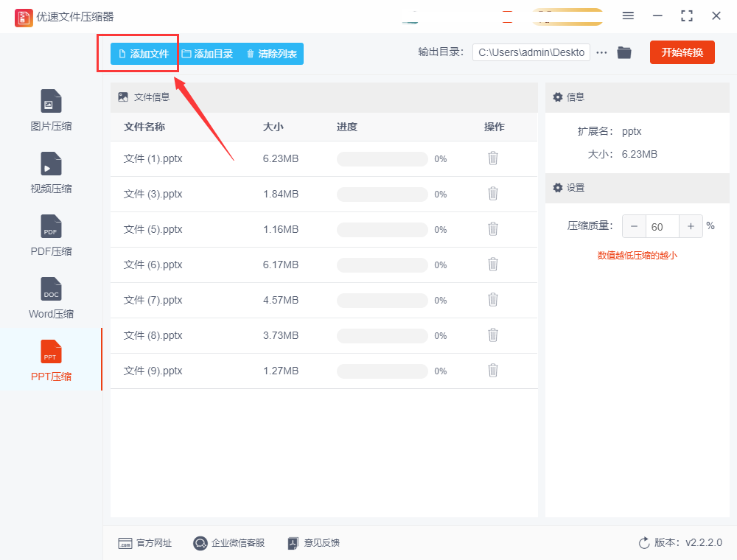
Task: Delete 文件 (7).pptx with trash icon
Action: coord(492,300)
